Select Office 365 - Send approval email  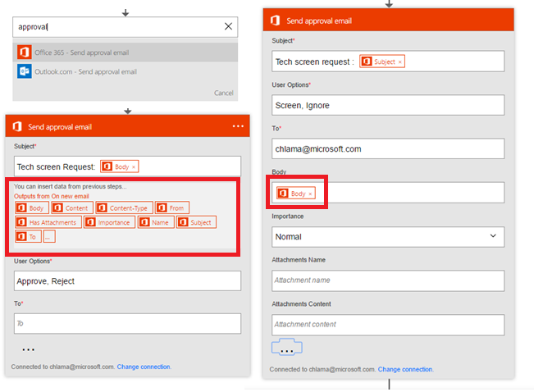[80, 52]
